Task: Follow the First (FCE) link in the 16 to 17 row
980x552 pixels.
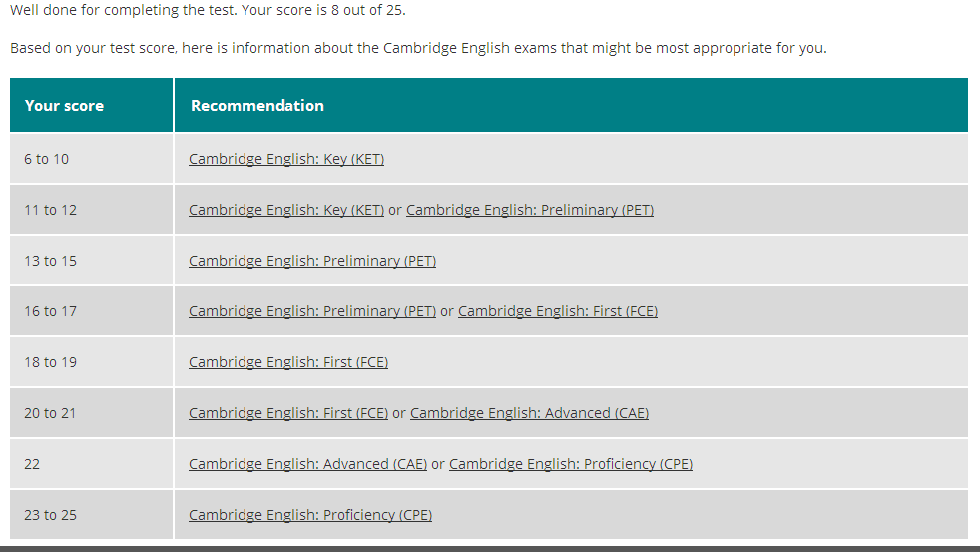Action: (x=558, y=311)
